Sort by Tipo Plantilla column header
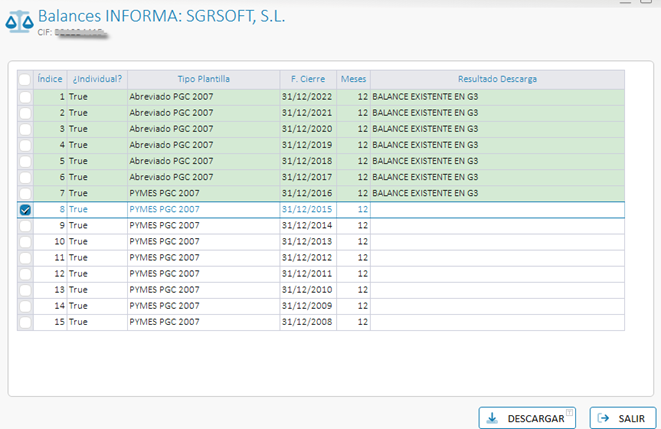Image resolution: width=661 pixels, height=429 pixels. 204,79
